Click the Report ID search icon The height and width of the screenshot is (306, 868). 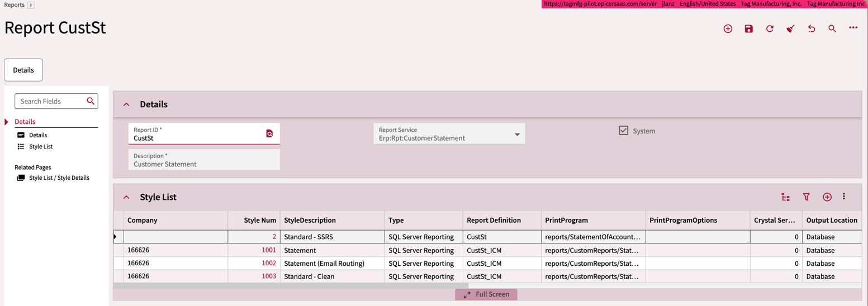(x=269, y=133)
